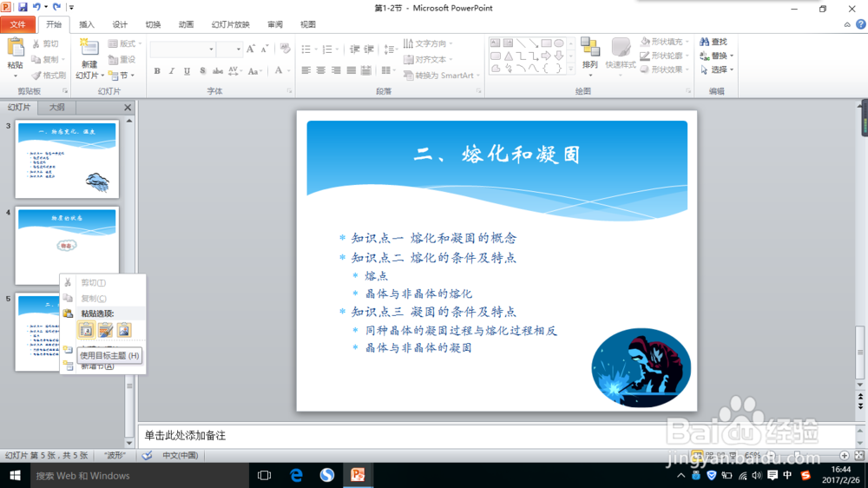Align text right
This screenshot has height=488, width=868.
click(x=336, y=71)
